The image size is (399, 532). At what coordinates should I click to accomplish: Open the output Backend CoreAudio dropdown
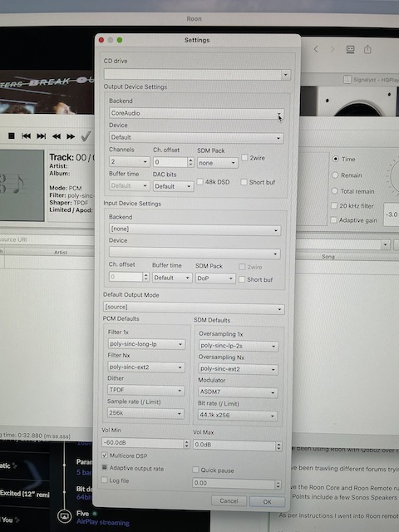pyautogui.click(x=196, y=113)
